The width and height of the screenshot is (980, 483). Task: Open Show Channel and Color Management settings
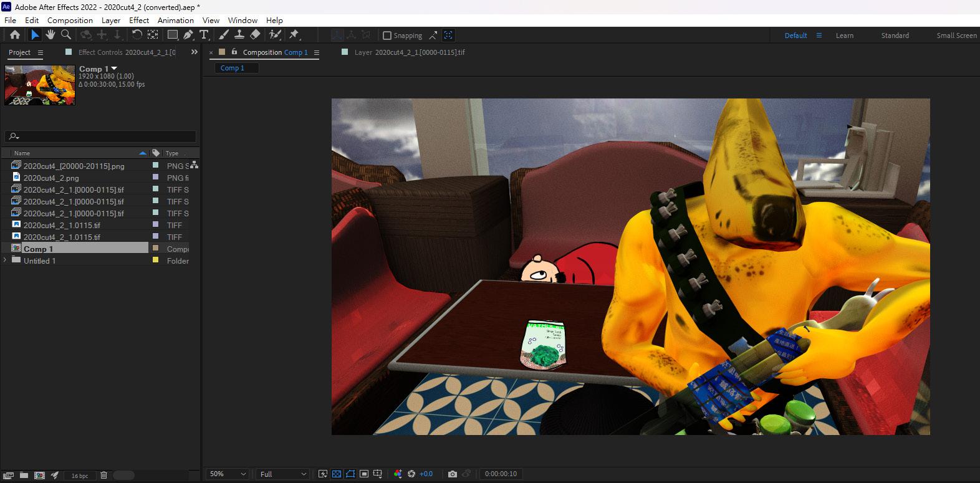pyautogui.click(x=398, y=474)
